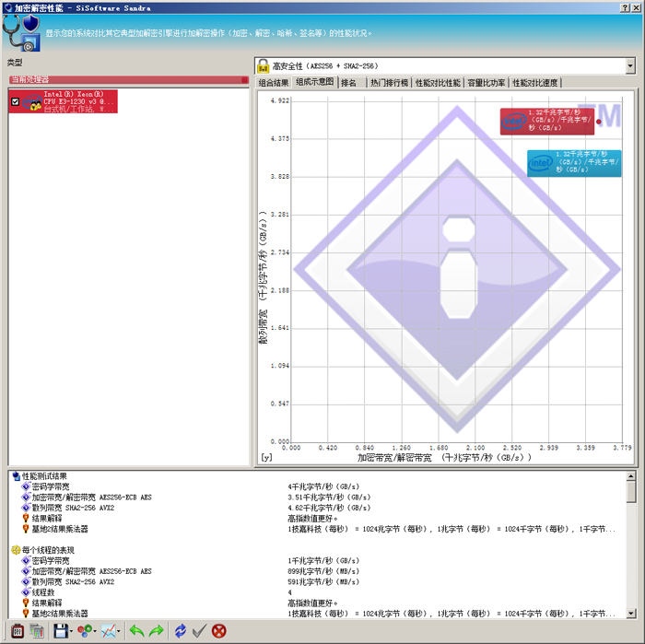
Task: Open the chart icon dropdown arrow
Action: (119, 631)
